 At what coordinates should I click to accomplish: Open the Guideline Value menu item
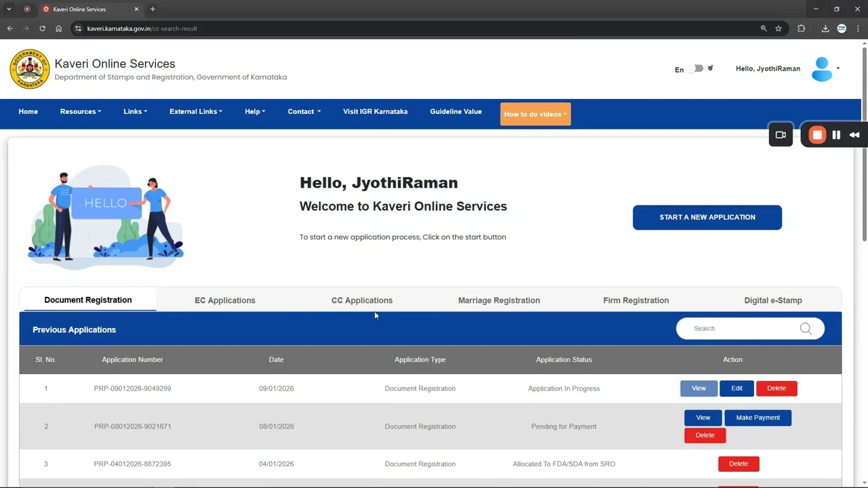coord(456,111)
